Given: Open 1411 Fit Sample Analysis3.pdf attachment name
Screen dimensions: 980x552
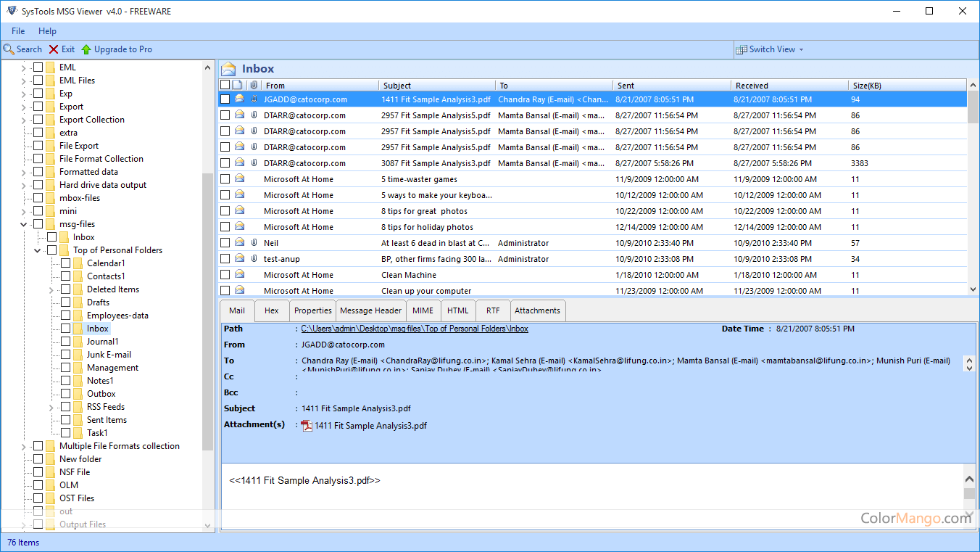Looking at the screenshot, I should (x=370, y=426).
